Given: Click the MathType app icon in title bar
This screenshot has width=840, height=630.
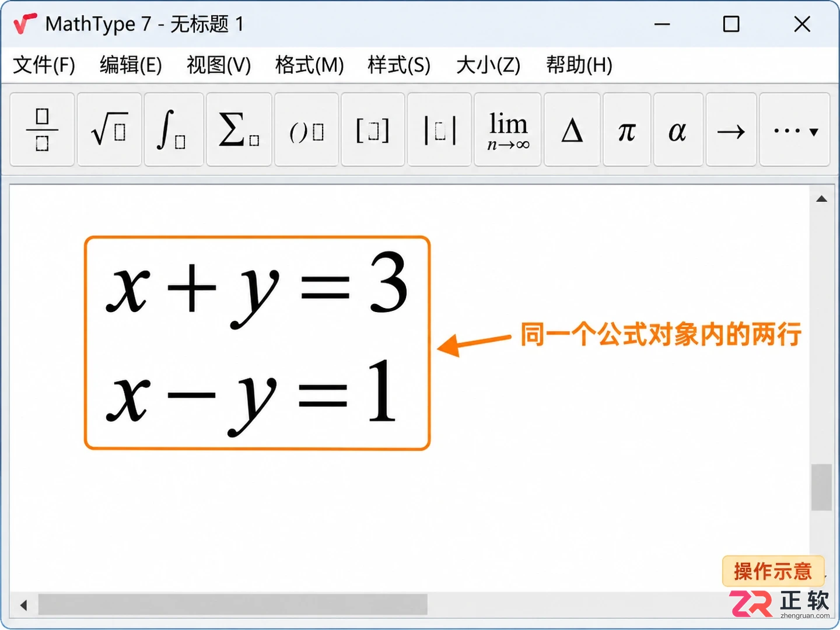Looking at the screenshot, I should [x=25, y=24].
